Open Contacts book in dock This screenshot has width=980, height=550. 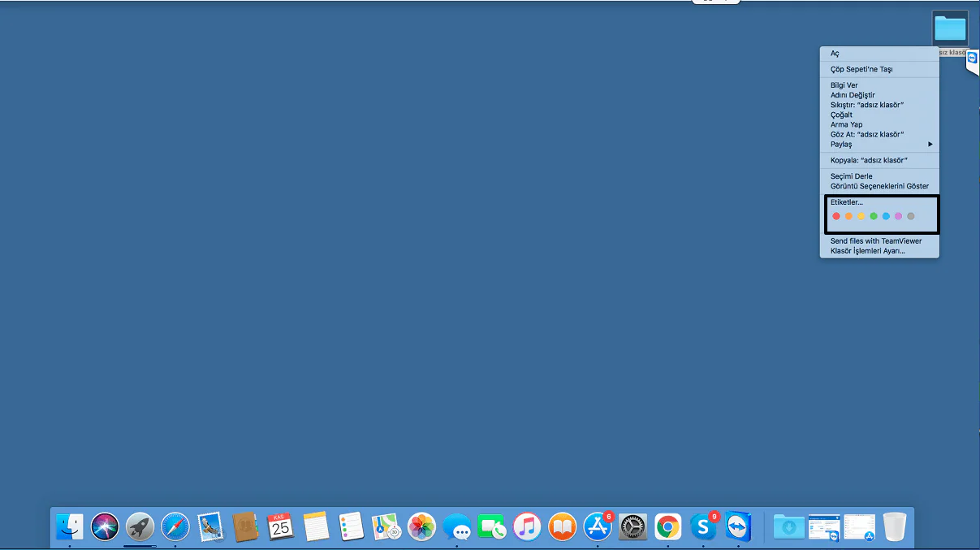[x=245, y=526]
